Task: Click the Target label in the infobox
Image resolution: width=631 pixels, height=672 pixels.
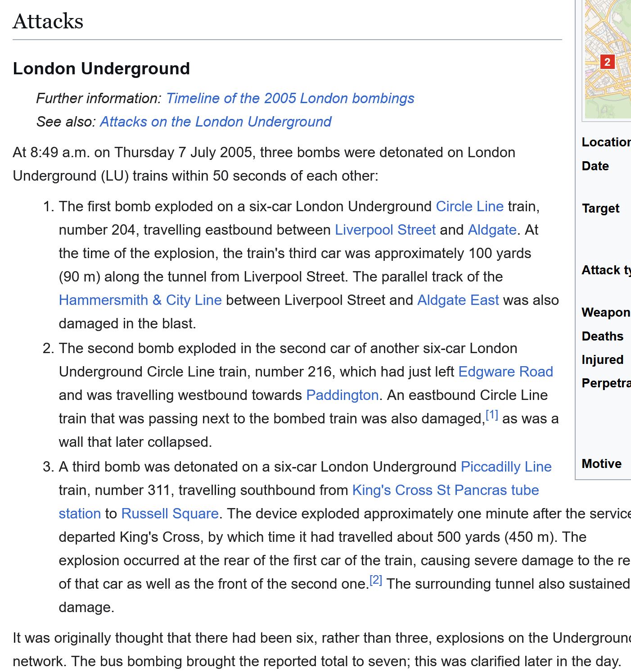Action: tap(600, 208)
